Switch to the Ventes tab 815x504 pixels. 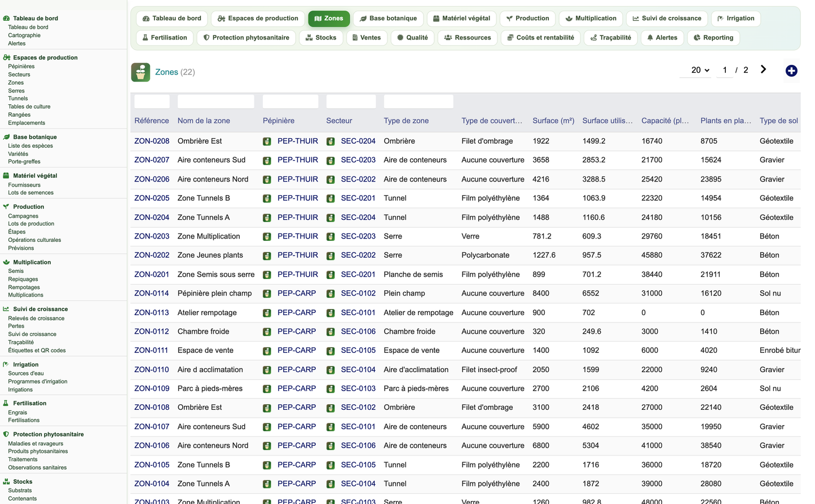click(367, 38)
